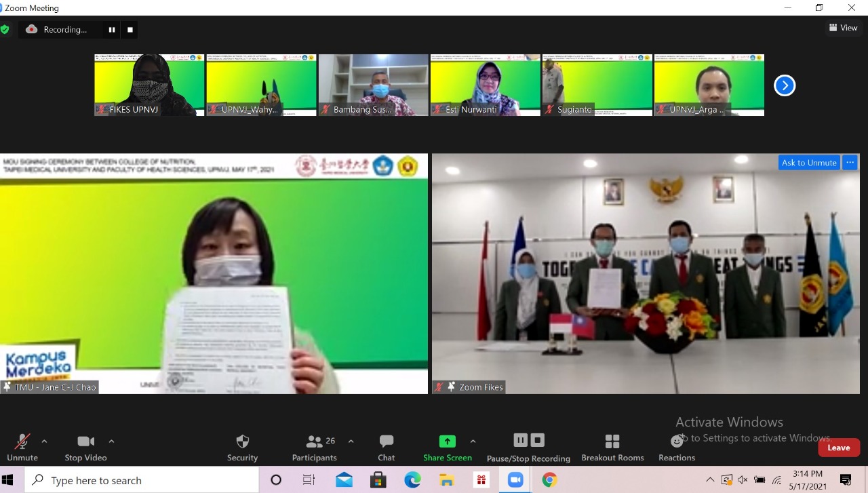
Task: Show next page of participant thumbnails
Action: 785,85
